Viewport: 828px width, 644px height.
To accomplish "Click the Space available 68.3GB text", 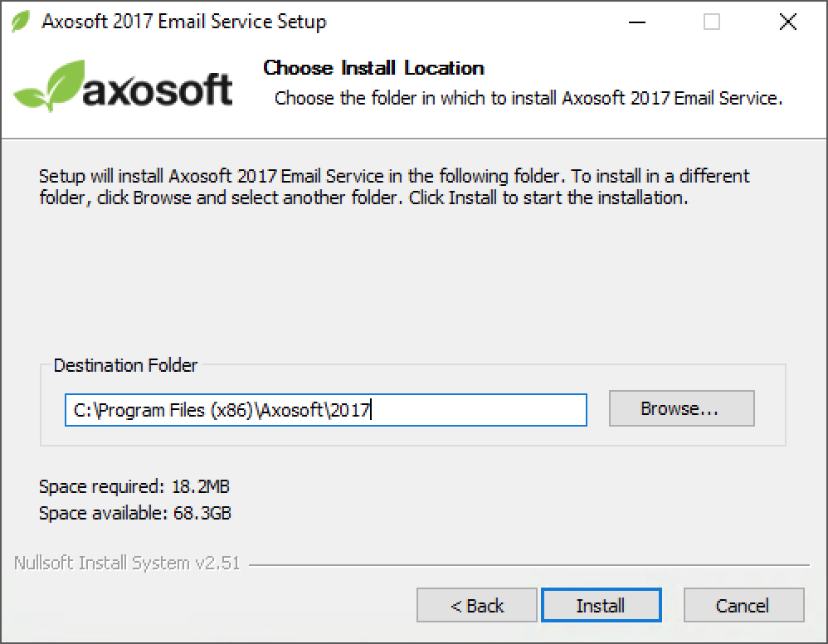I will coord(137,513).
